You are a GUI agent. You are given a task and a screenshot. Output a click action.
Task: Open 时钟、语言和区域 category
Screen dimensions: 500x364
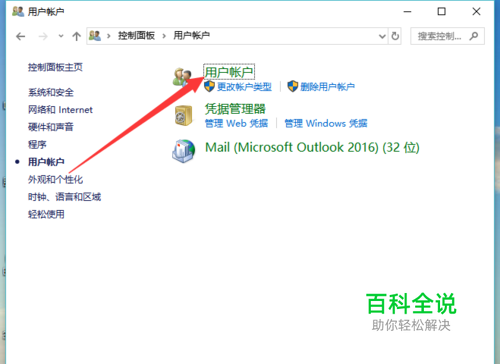[x=64, y=197]
